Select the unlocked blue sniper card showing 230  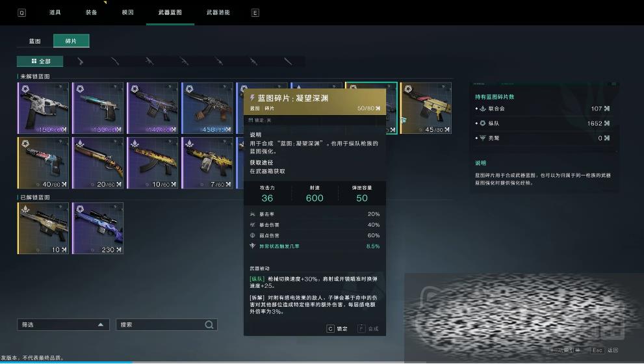[97, 228]
